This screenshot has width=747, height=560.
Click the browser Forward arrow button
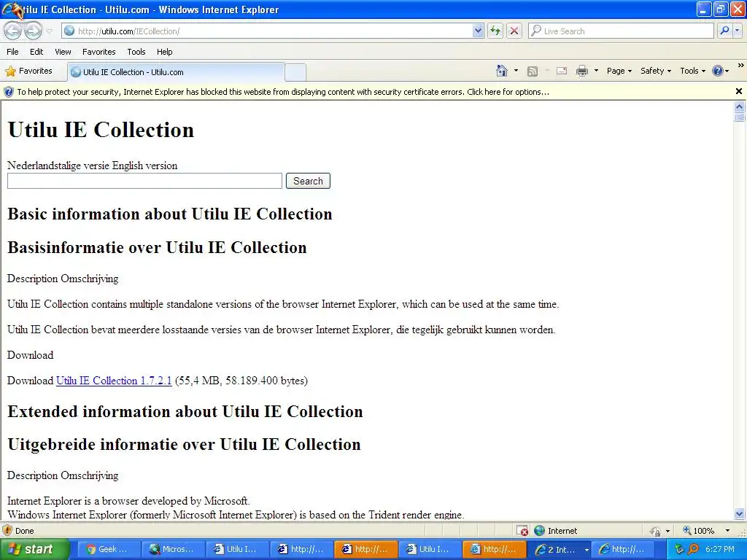[33, 31]
